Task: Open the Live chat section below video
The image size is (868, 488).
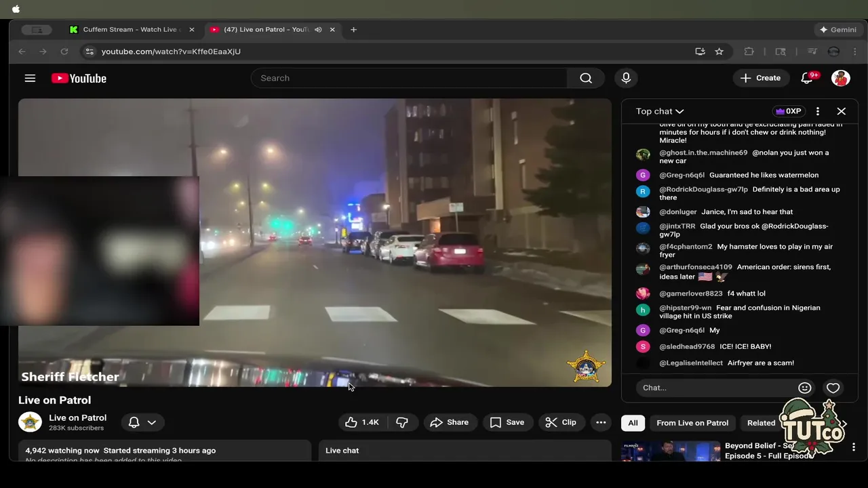Action: [x=465, y=450]
